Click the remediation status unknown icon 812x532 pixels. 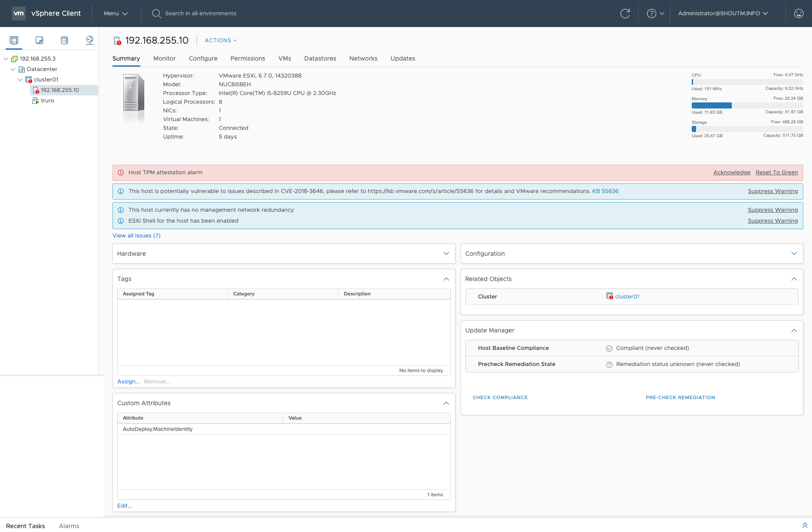[609, 365]
